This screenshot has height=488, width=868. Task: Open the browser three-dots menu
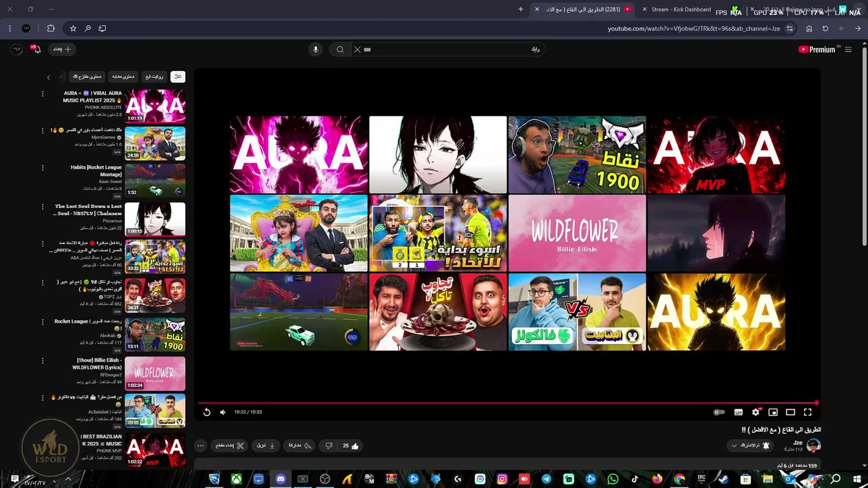[x=9, y=28]
